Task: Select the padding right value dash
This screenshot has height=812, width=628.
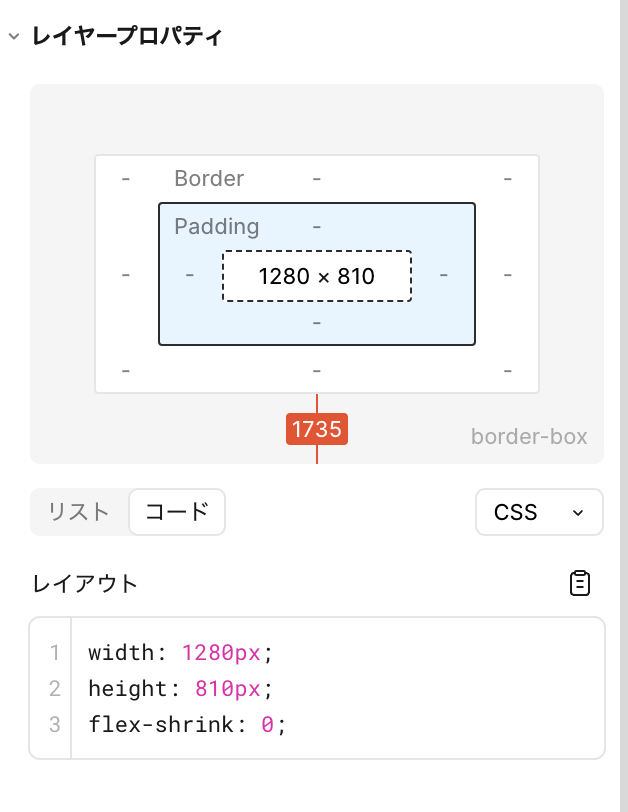Action: pos(444,274)
